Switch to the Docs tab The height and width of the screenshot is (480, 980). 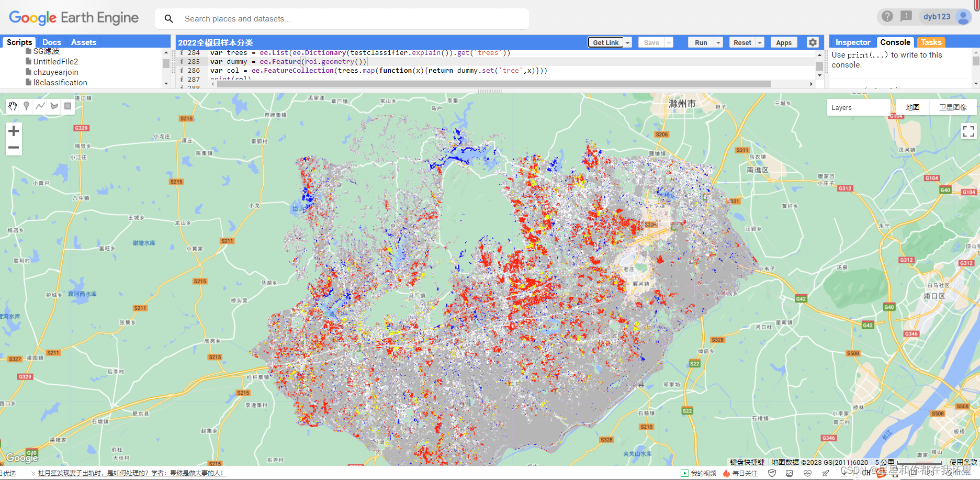(x=51, y=42)
